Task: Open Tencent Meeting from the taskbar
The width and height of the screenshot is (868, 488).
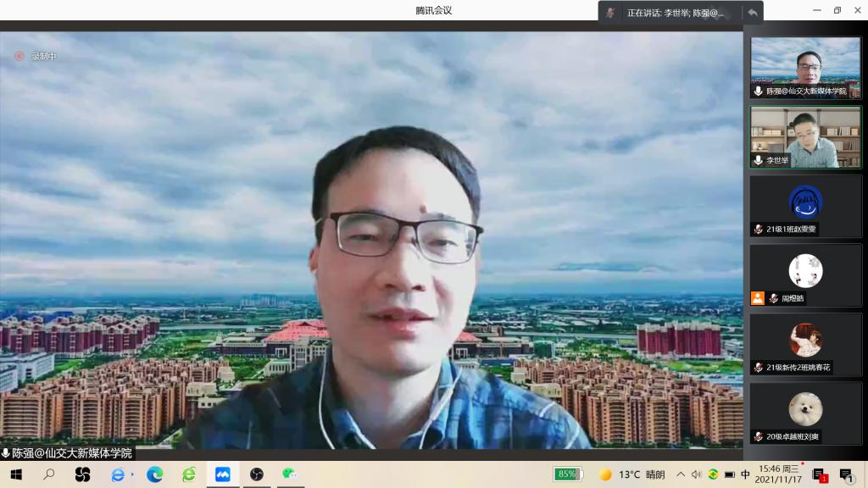Action: 222,474
